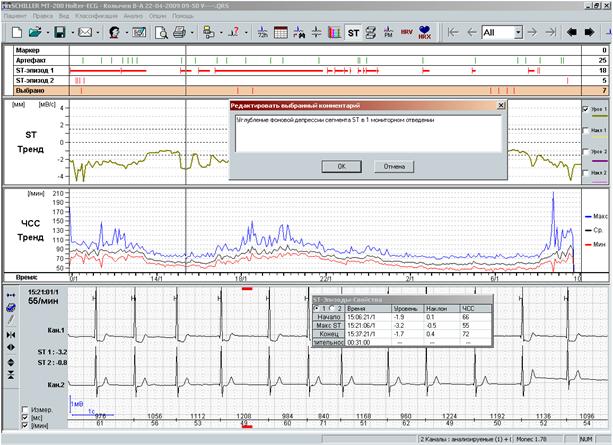Click the checklist settings toolbar icon
613x445 pixels.
(139, 32)
